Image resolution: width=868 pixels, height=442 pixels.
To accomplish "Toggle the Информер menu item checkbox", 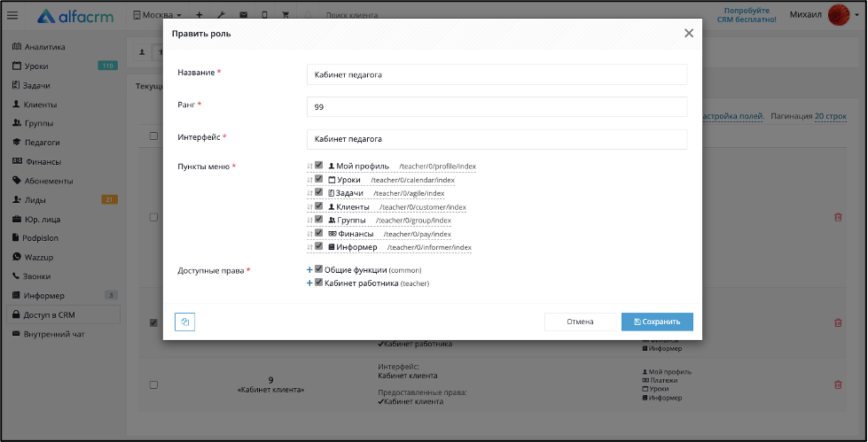I will click(318, 247).
